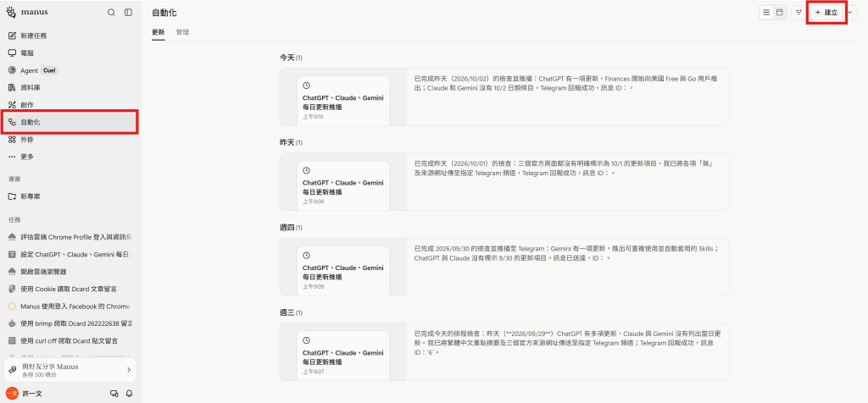Open 外掛 in sidebar
The width and height of the screenshot is (868, 403).
tap(70, 140)
